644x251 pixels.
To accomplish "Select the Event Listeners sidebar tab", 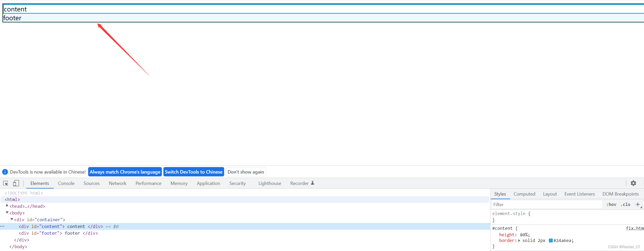I will [x=580, y=194].
